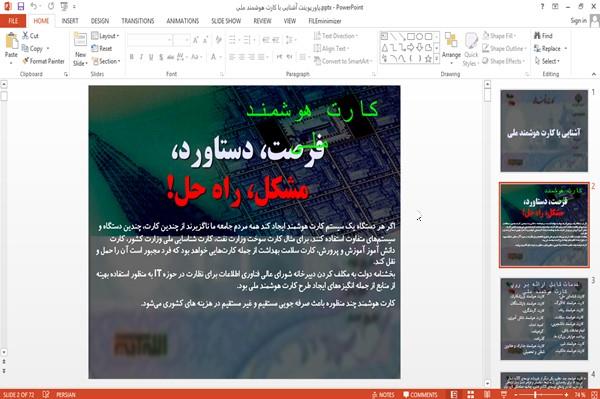600x399 pixels.
Task: Clear all formatting icon
Action: tap(218, 40)
